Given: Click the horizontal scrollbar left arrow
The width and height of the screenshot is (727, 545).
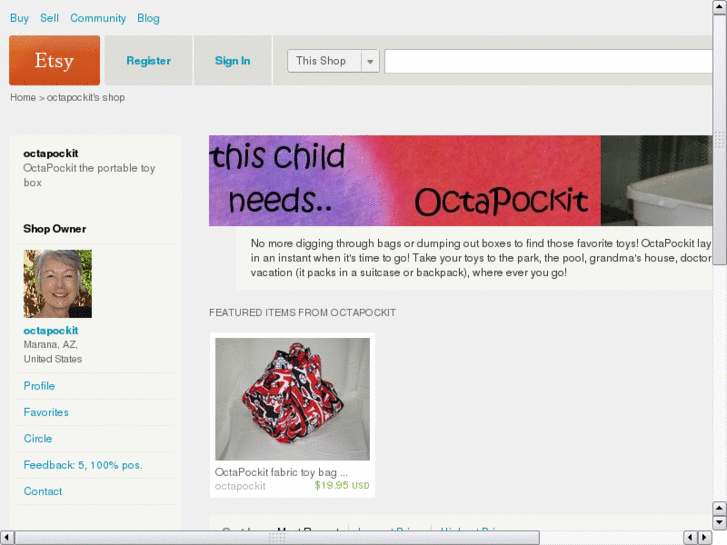Looking at the screenshot, I should pos(6,538).
